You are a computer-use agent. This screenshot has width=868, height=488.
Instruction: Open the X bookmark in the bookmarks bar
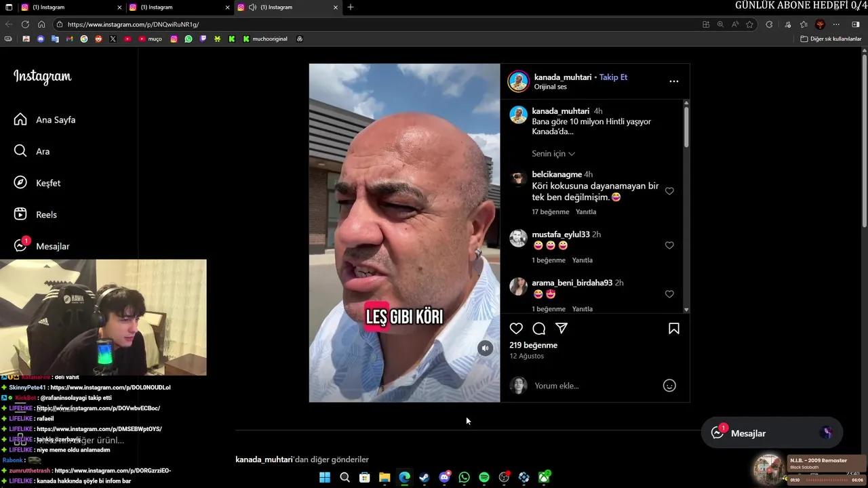[113, 39]
